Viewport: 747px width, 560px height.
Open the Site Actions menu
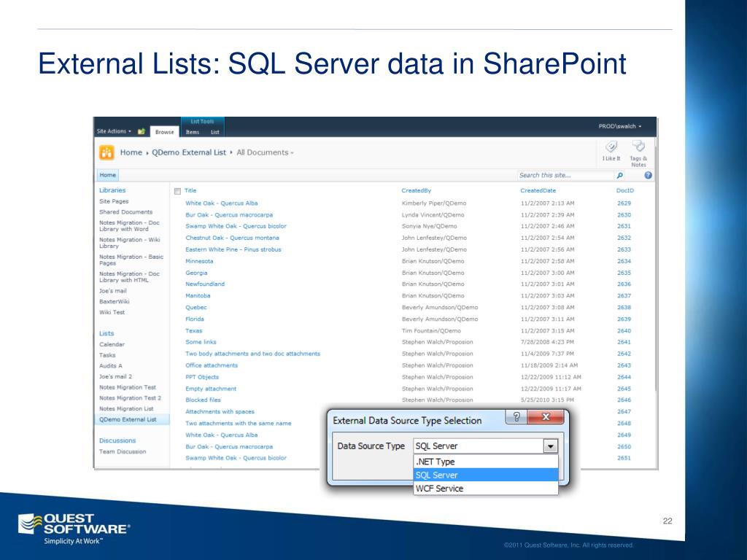coord(114,131)
